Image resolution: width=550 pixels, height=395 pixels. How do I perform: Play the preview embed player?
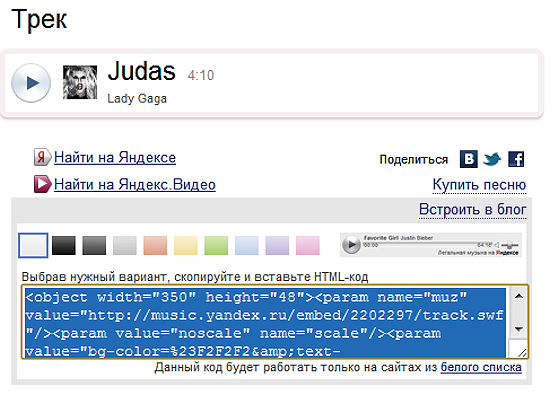(351, 245)
